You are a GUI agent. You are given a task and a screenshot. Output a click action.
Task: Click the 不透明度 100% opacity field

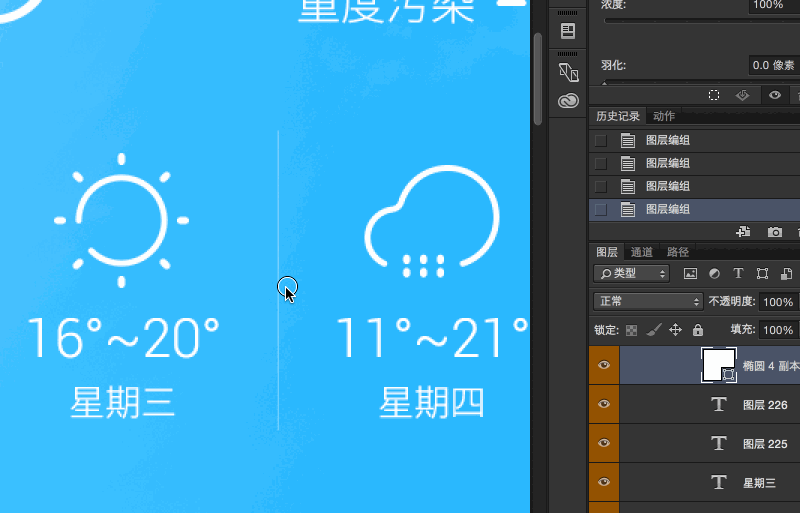pyautogui.click(x=779, y=302)
